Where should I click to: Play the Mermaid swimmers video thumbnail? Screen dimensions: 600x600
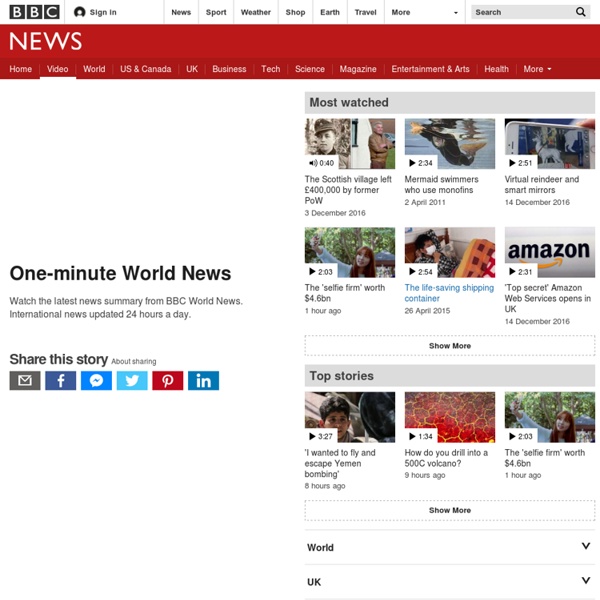(449, 144)
